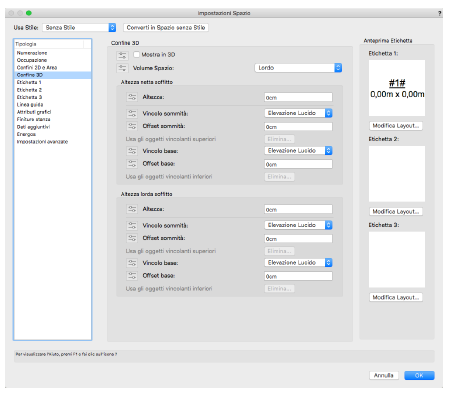
Task: Open Vincolo base dropdown in Altezza lorda soffitto
Action: point(298,263)
